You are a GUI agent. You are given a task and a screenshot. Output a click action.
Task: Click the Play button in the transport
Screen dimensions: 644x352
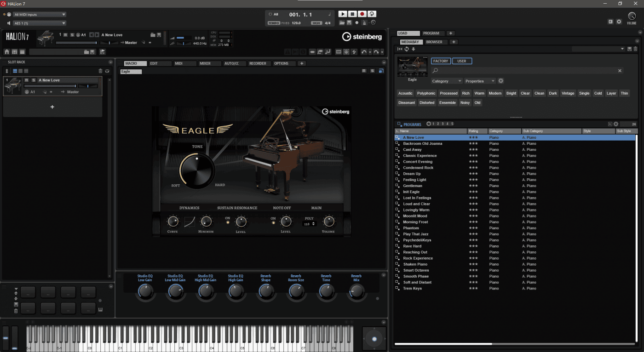click(343, 14)
